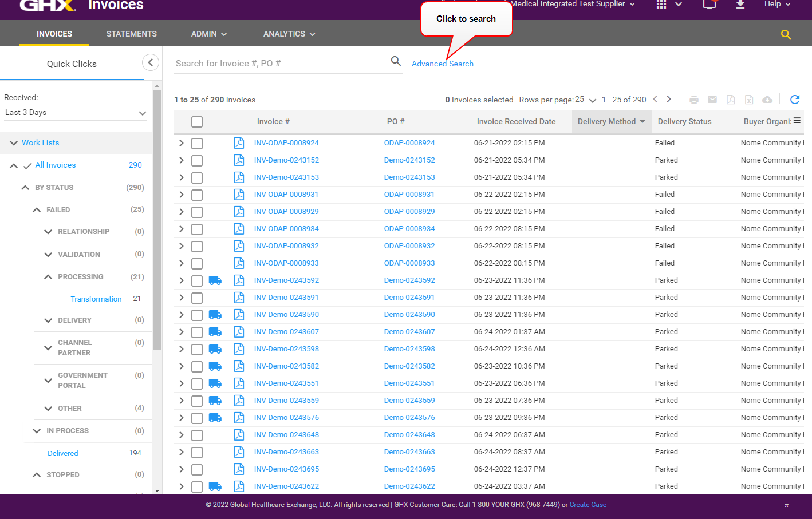
Task: Toggle the select-all checkbox in the table header
Action: pos(197,122)
